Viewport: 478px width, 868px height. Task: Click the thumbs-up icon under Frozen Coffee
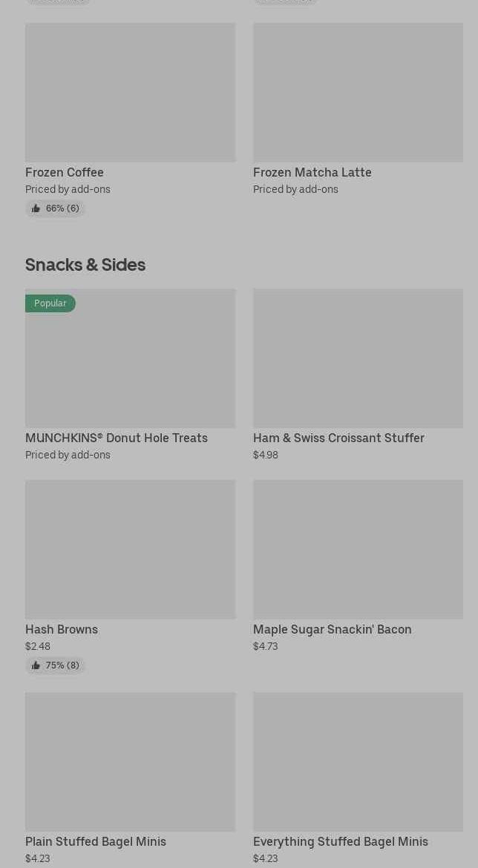click(36, 208)
